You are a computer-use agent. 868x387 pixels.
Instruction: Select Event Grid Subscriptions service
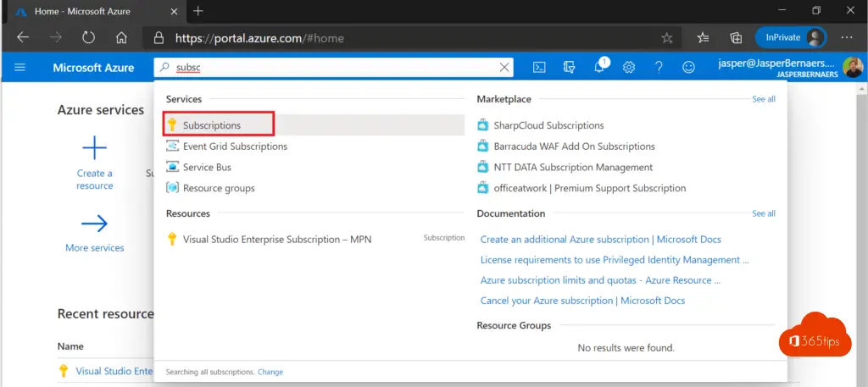(x=235, y=147)
